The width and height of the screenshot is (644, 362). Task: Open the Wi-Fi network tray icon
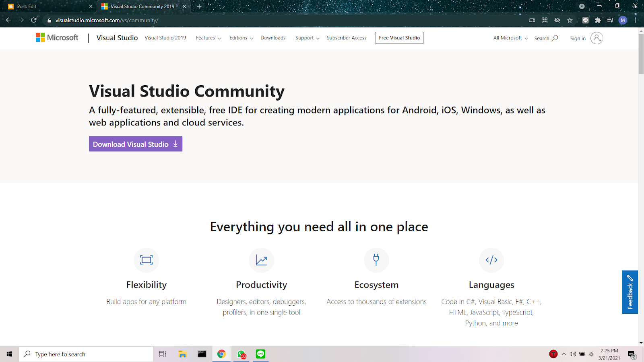coord(591,354)
